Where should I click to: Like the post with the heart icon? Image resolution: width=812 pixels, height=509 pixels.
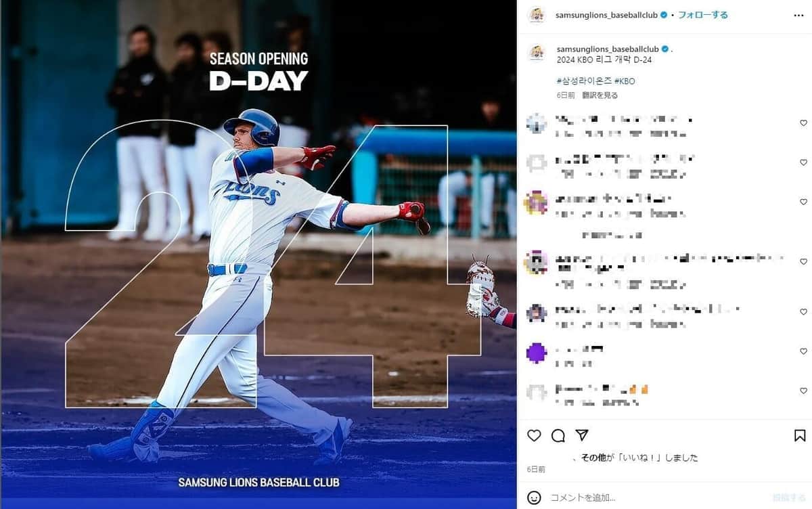pyautogui.click(x=534, y=436)
